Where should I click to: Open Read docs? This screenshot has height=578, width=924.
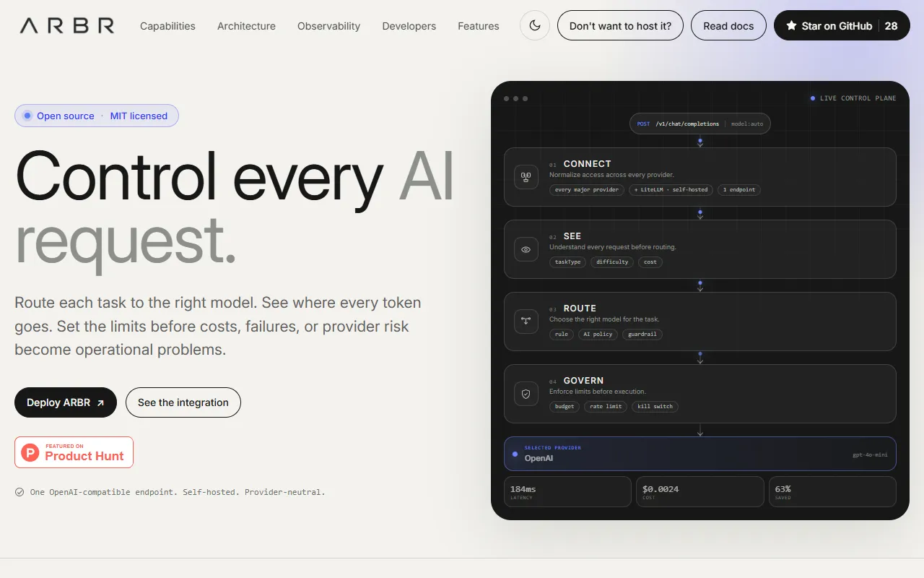[x=728, y=25]
